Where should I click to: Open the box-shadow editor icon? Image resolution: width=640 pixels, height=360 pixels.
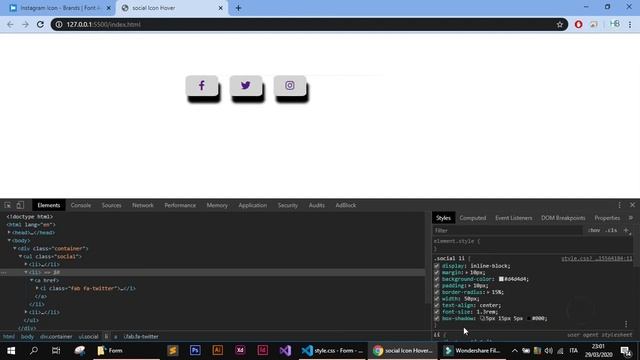(x=482, y=318)
